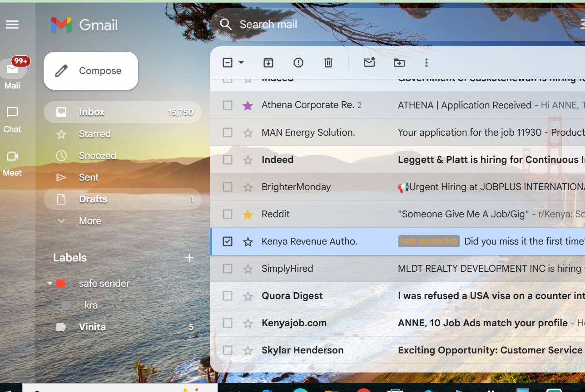The image size is (585, 392).
Task: Archive the selected email
Action: [x=268, y=63]
